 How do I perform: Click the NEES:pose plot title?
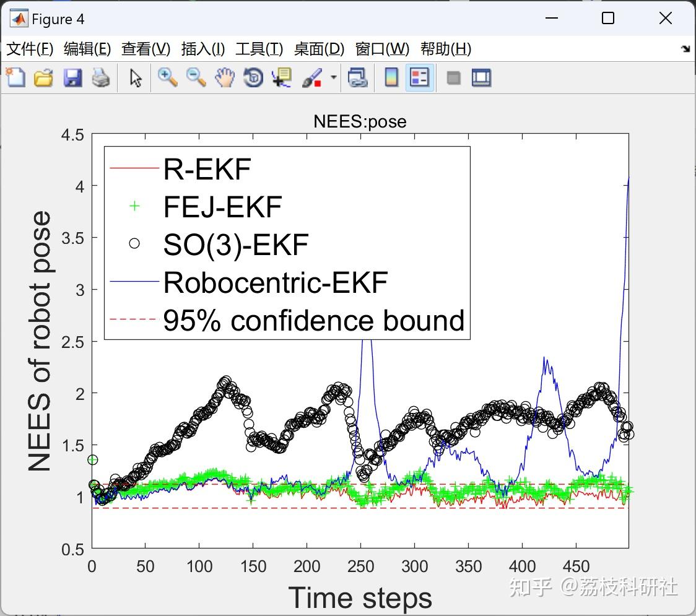tap(360, 121)
